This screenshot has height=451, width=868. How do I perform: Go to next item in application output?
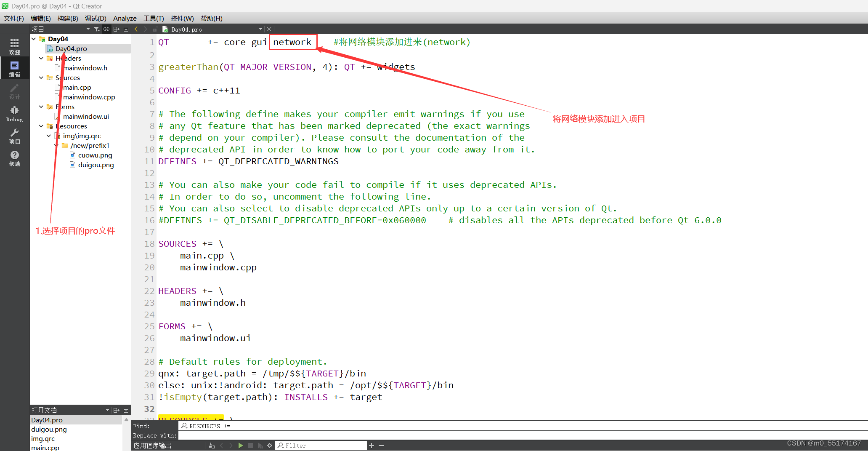(231, 446)
